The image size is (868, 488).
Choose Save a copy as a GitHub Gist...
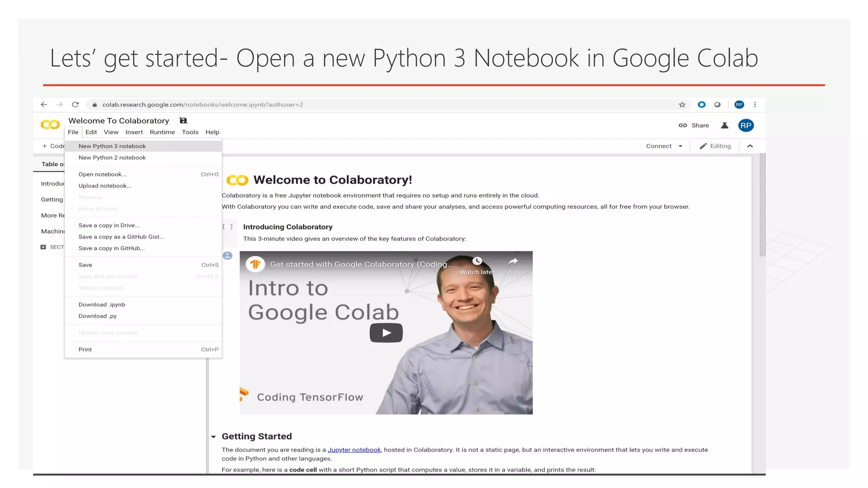[143, 237]
